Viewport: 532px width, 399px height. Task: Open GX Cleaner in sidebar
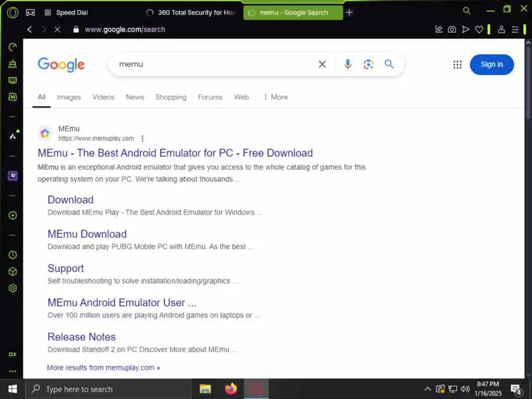(12, 63)
